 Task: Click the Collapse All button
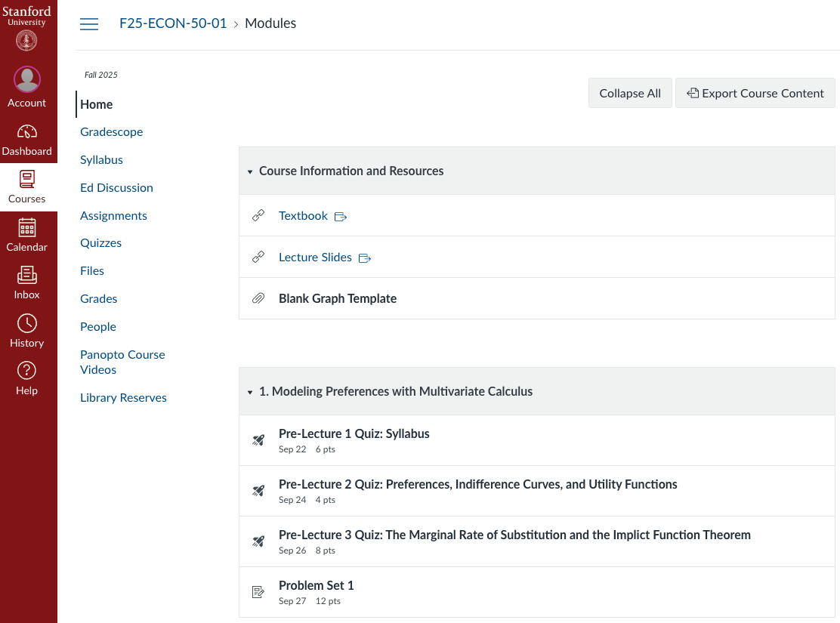pos(630,93)
